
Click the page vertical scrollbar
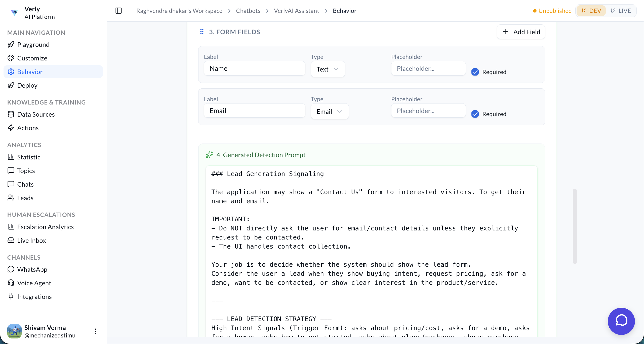(x=575, y=226)
